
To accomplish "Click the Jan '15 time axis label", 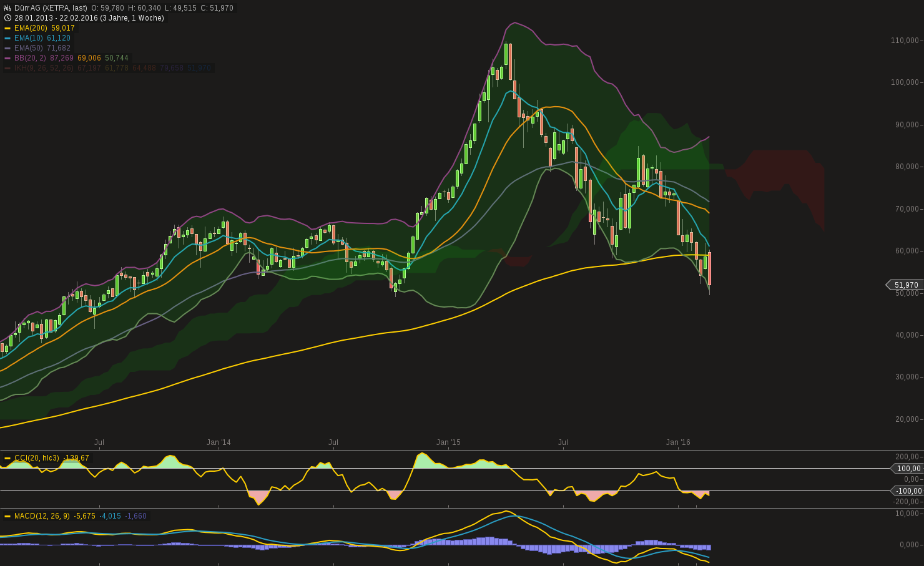I will click(448, 442).
